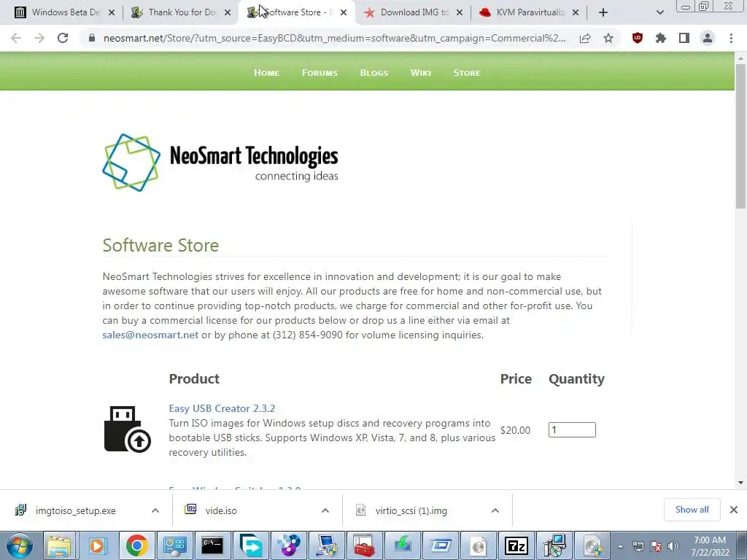The image size is (747, 560).
Task: Click the sales@neosmart.net email link
Action: pos(150,335)
